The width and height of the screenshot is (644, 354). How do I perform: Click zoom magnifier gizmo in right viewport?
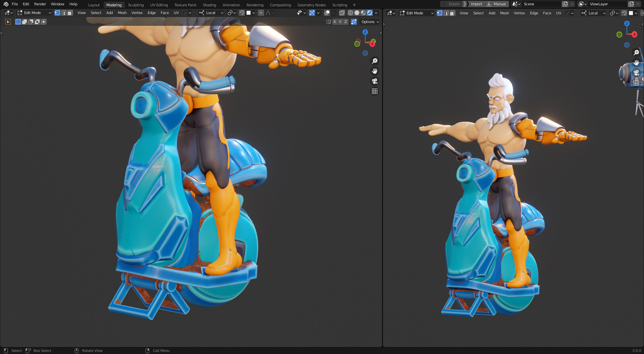(x=636, y=52)
